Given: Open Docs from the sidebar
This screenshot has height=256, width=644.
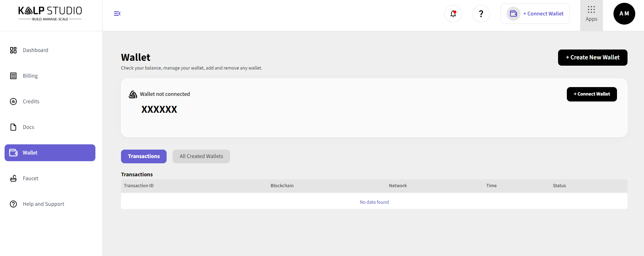Looking at the screenshot, I should (28, 127).
